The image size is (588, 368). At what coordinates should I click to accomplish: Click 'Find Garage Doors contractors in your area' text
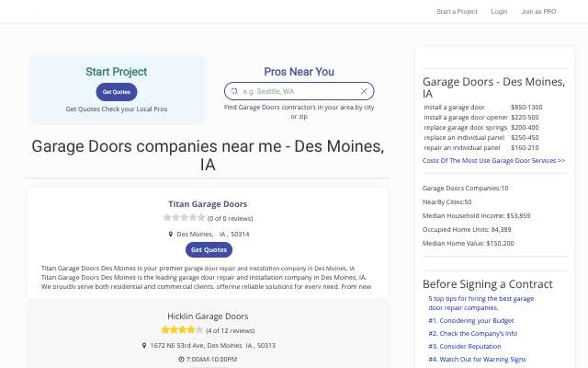[x=300, y=112]
